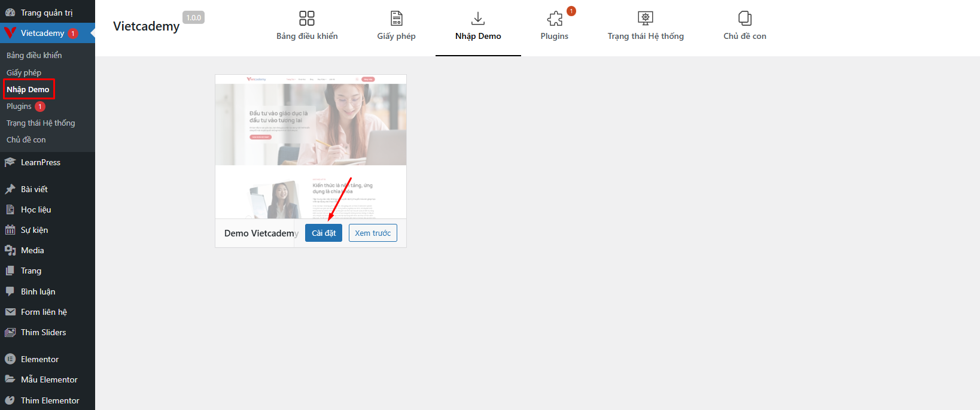
Task: Switch to the Chủ đề con tab label
Action: tap(745, 36)
